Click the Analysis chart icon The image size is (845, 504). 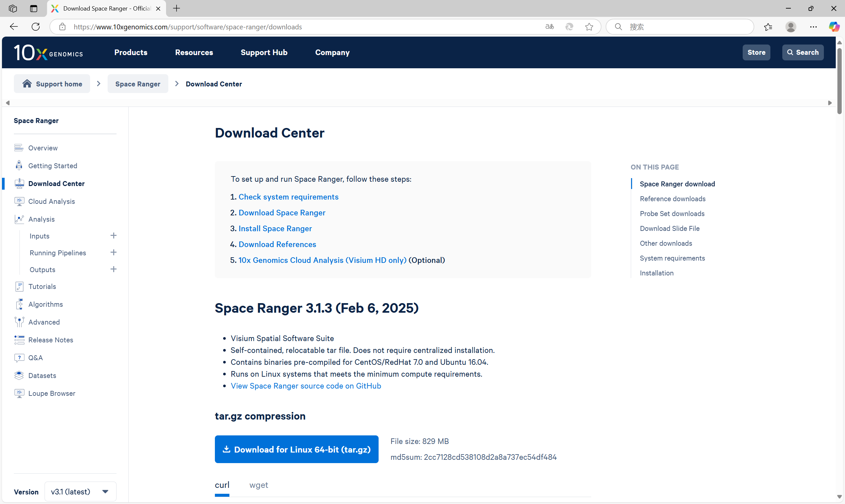point(19,219)
